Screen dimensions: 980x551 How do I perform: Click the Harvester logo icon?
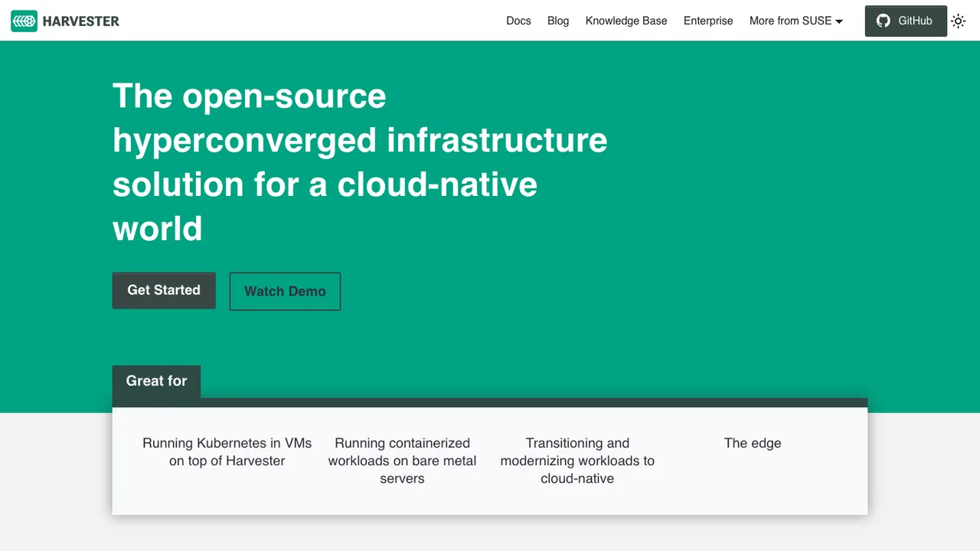24,21
